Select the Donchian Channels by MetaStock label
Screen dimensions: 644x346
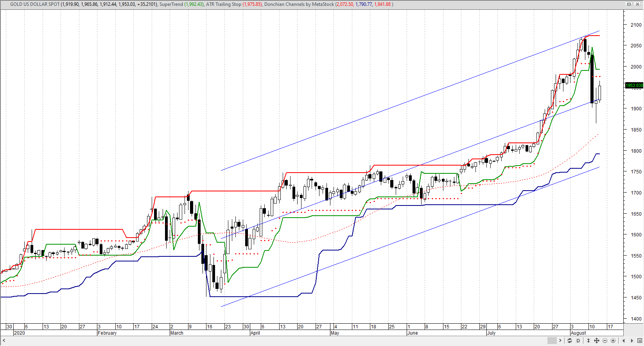[x=299, y=4]
